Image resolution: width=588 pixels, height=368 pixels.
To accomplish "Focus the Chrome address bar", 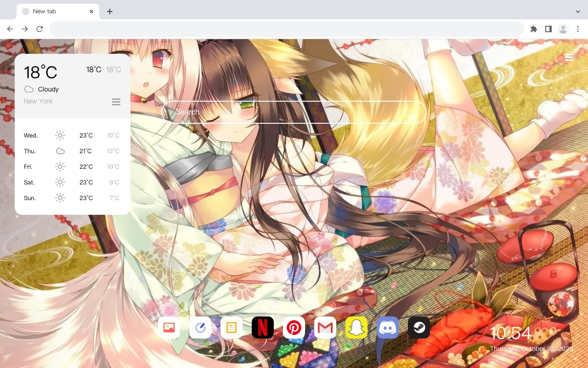I will pyautogui.click(x=287, y=29).
